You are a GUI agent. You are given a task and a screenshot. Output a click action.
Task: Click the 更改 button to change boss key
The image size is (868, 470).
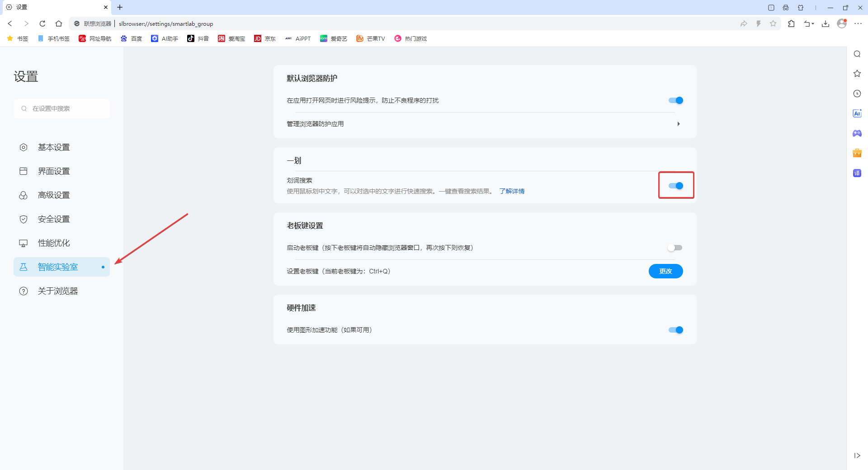pyautogui.click(x=665, y=271)
